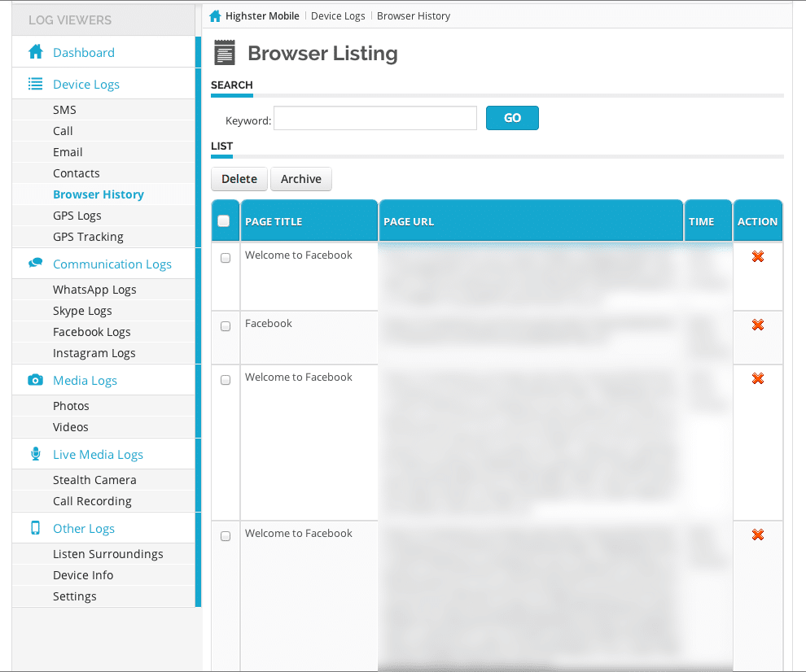Open Email logs
Image resolution: width=806 pixels, height=672 pixels.
click(x=68, y=152)
